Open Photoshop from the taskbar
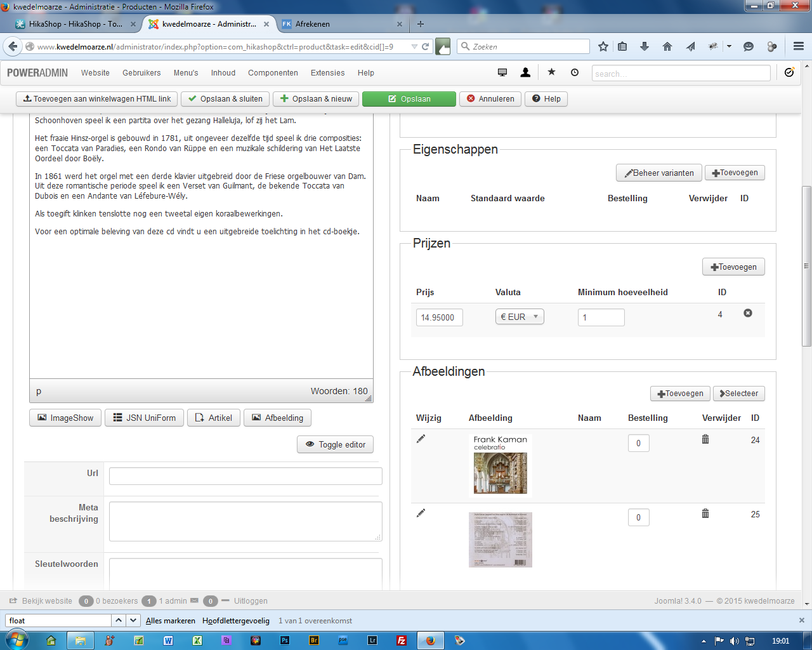 point(285,640)
